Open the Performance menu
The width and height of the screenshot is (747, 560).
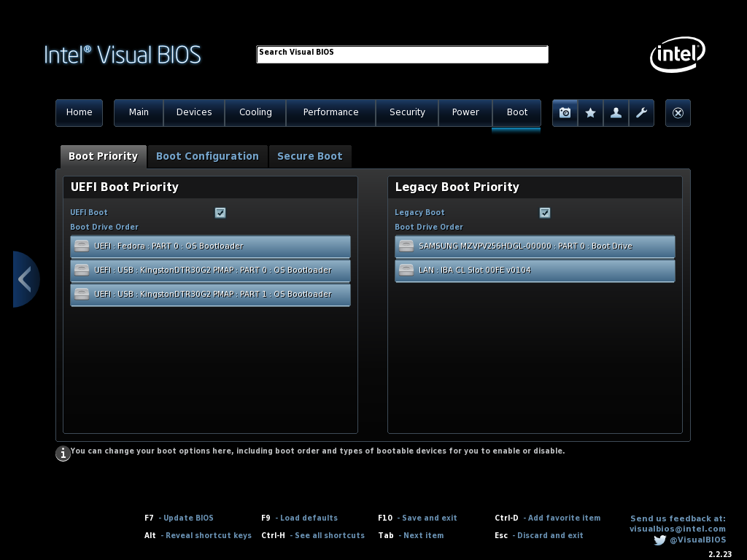click(330, 112)
